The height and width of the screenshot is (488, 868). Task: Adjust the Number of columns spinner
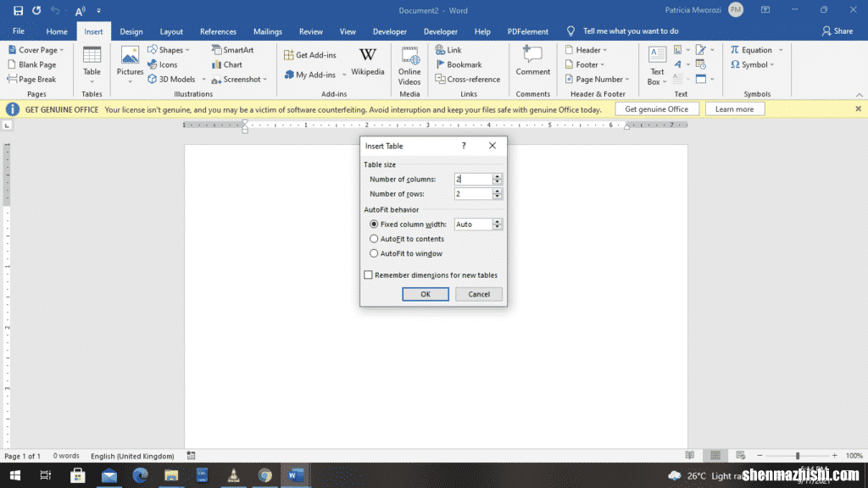click(497, 179)
